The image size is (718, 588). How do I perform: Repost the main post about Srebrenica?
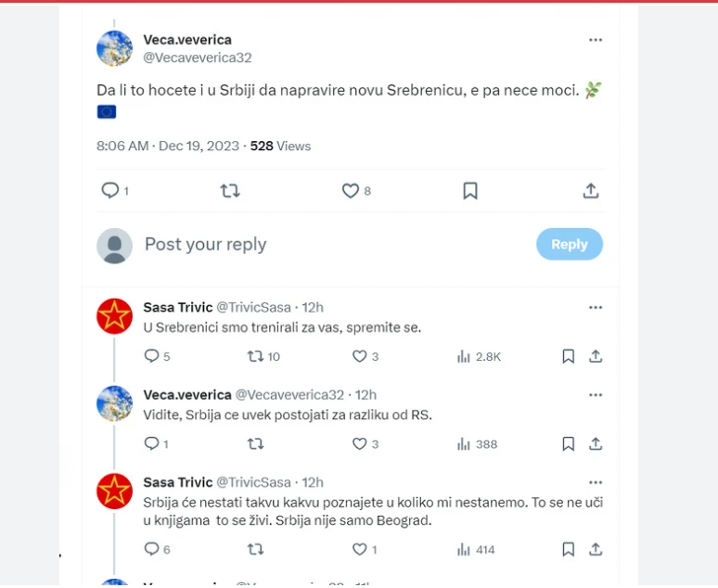point(230,191)
